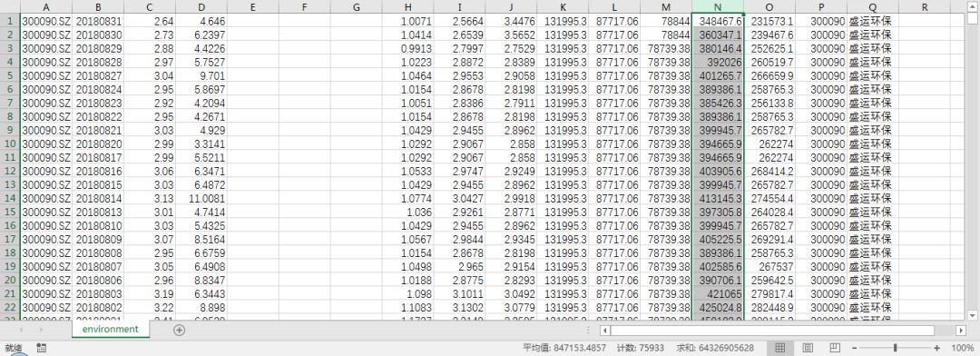Select the environment sheet tab
This screenshot has height=356, width=980.
coord(111,329)
